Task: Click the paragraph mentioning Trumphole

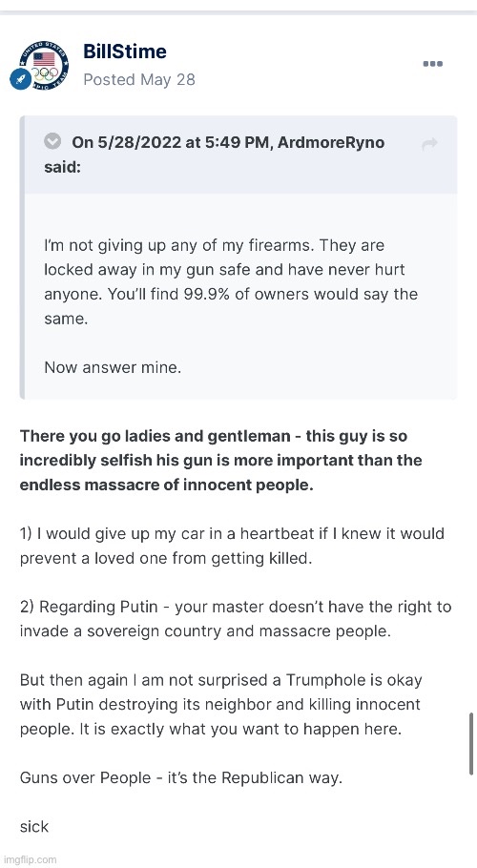Action: [x=220, y=704]
